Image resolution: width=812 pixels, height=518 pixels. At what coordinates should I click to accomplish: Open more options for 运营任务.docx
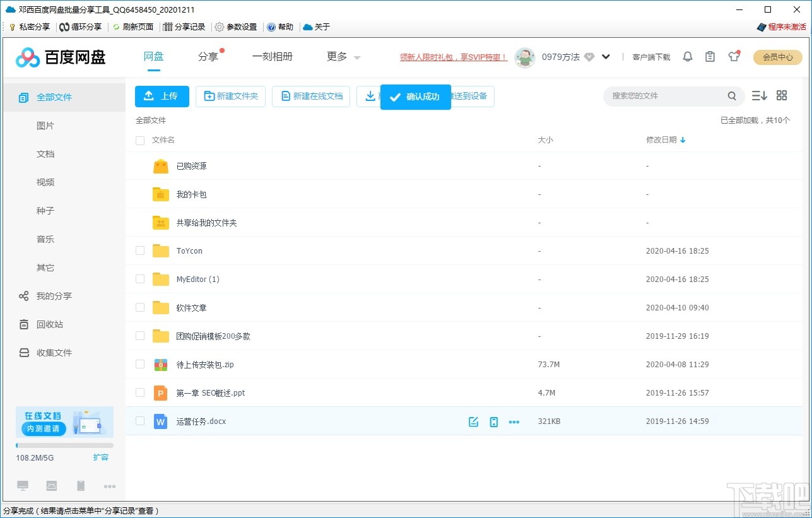514,421
